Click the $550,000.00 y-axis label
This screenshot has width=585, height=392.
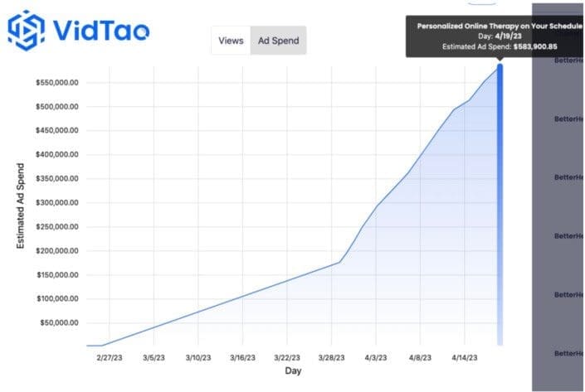pos(57,83)
